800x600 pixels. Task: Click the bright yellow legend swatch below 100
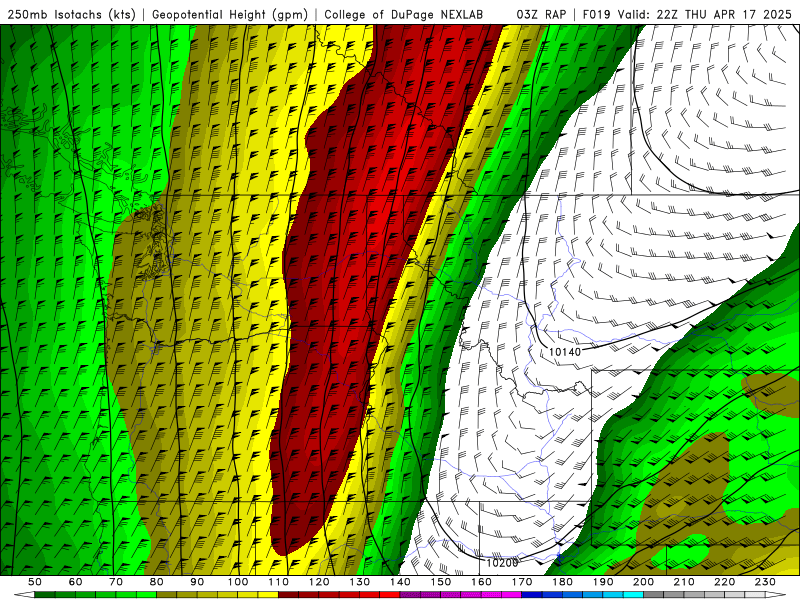[248, 595]
